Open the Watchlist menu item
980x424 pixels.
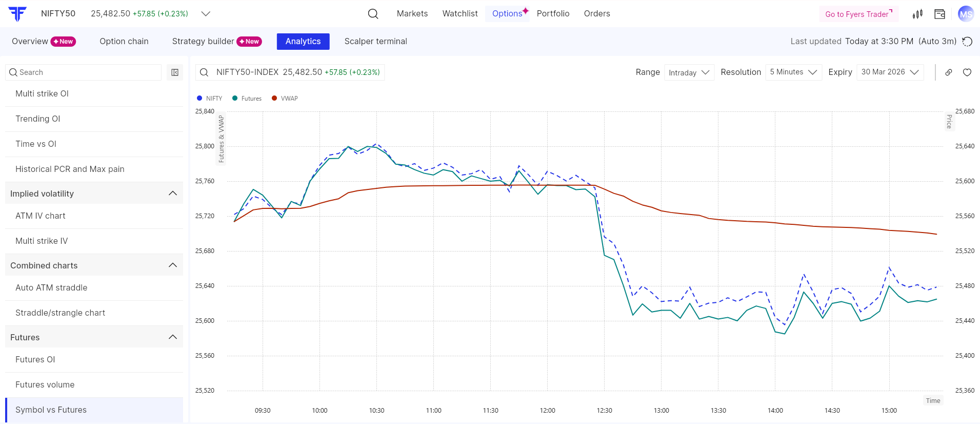coord(460,14)
